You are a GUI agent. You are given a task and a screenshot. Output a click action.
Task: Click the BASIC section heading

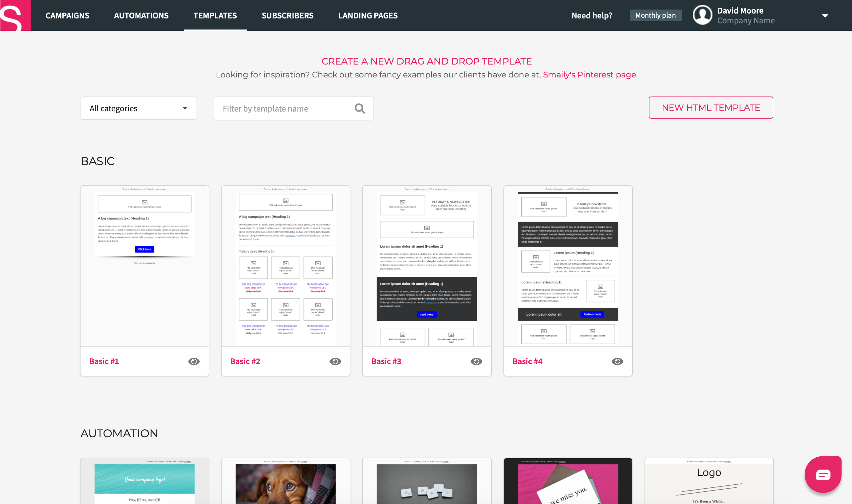(97, 161)
